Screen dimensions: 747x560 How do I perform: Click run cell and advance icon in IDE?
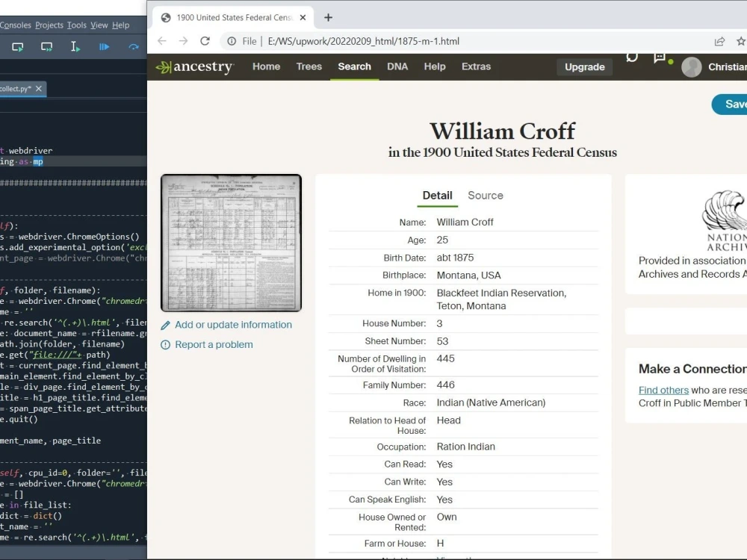point(46,46)
